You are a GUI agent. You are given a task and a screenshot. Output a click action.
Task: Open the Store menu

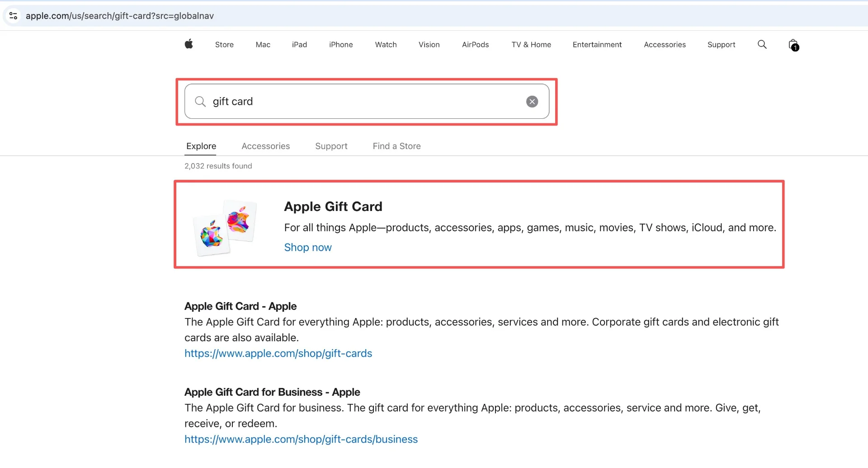click(224, 45)
